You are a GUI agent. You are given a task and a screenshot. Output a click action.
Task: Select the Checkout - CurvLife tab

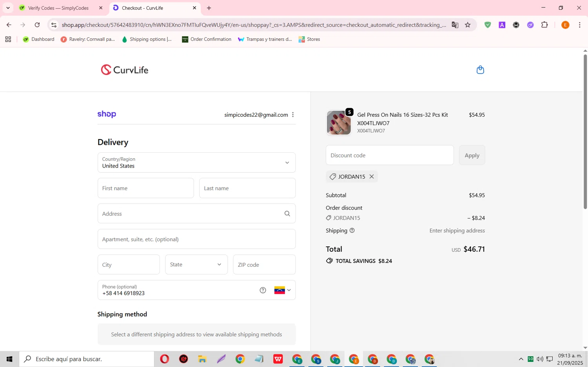point(155,8)
